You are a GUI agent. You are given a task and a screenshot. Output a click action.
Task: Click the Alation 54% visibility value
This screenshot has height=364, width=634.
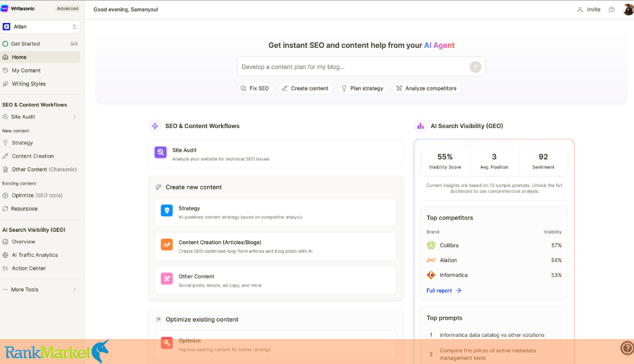(x=556, y=260)
